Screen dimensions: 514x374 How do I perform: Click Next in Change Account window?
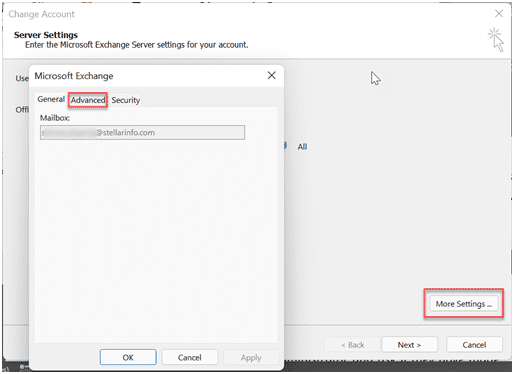pyautogui.click(x=409, y=345)
